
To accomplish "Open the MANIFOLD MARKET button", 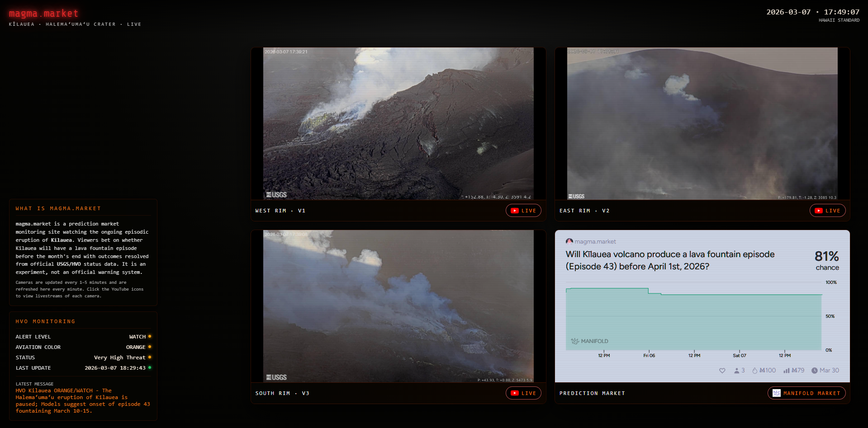I will click(806, 393).
